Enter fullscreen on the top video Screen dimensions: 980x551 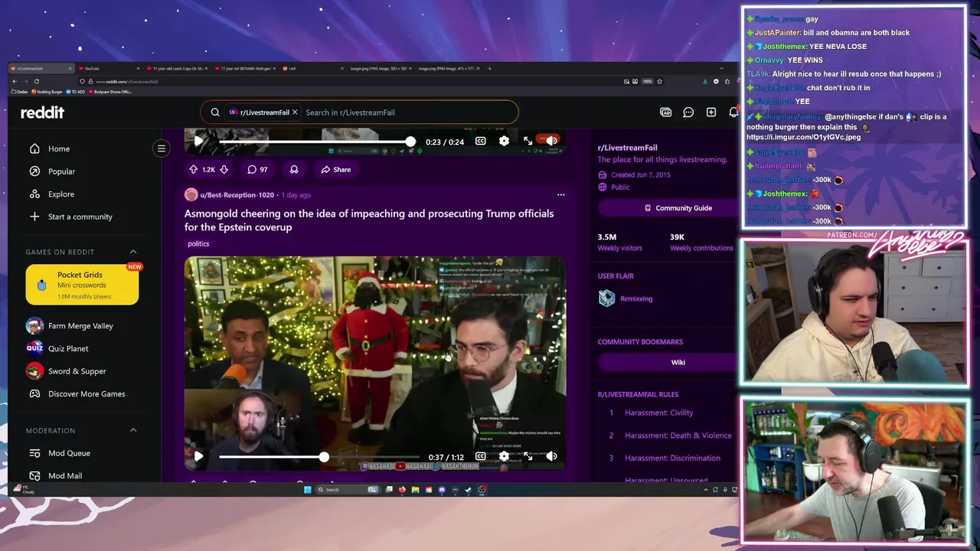(x=528, y=142)
